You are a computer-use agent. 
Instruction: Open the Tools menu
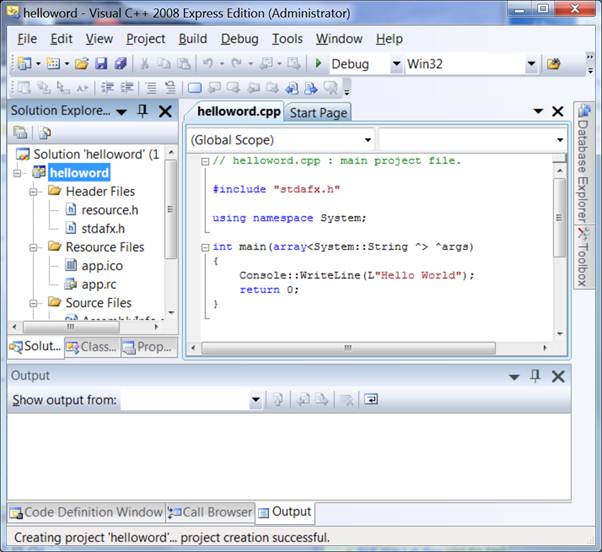click(x=287, y=39)
